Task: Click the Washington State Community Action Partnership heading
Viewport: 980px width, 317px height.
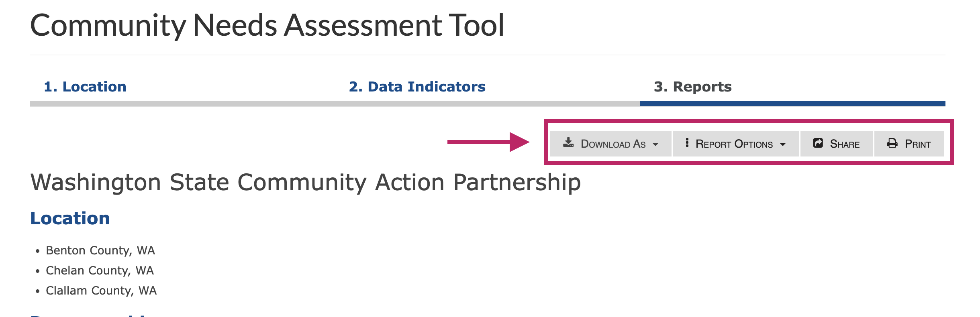Action: point(305,182)
